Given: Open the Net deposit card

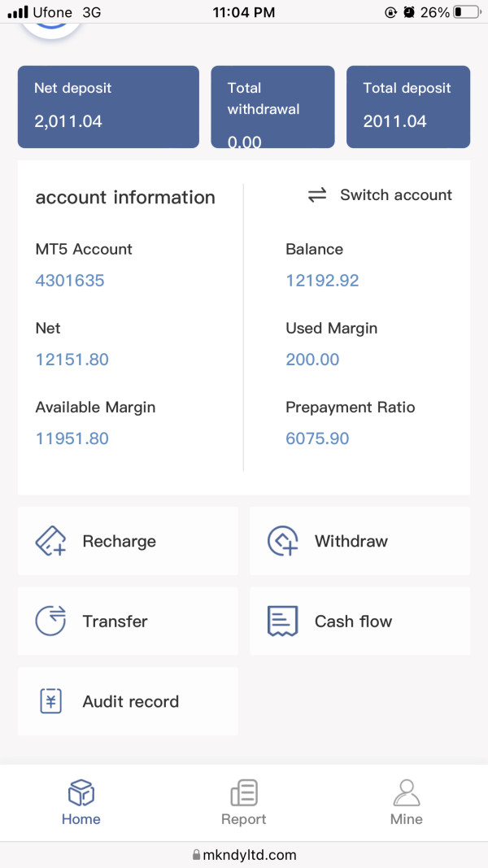Looking at the screenshot, I should pyautogui.click(x=108, y=107).
